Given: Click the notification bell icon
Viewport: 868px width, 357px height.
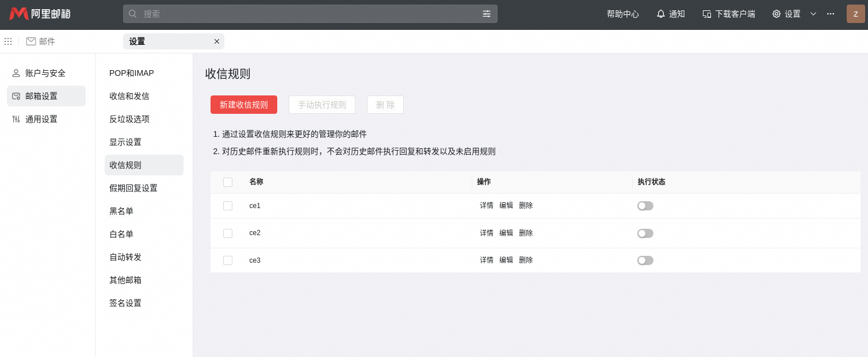Looking at the screenshot, I should [x=661, y=14].
